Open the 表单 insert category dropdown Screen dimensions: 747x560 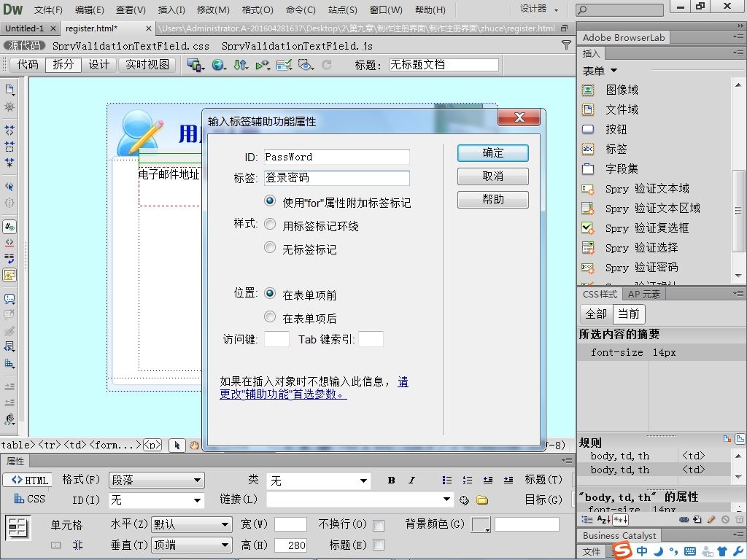[x=600, y=71]
